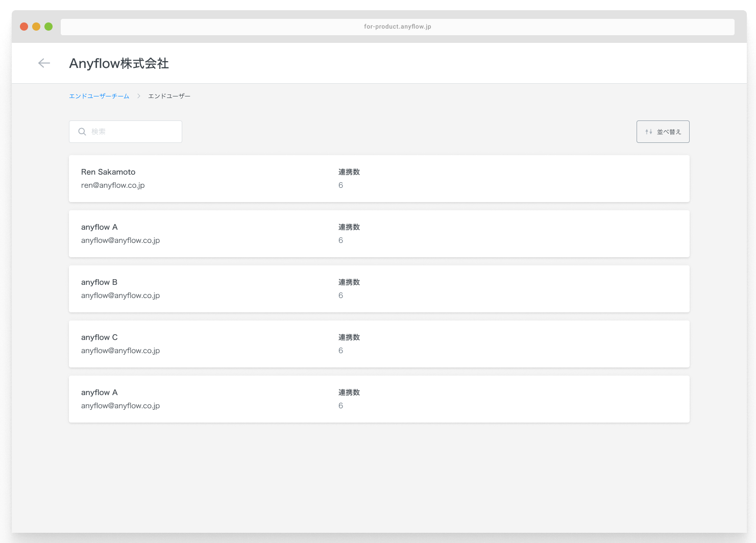The width and height of the screenshot is (756, 543).
Task: Minimize the window with the yellow button
Action: point(36,27)
